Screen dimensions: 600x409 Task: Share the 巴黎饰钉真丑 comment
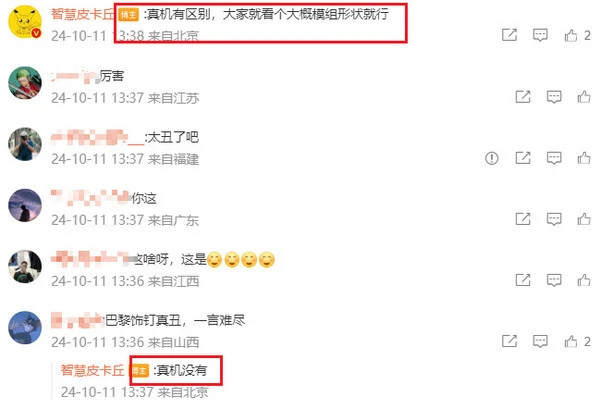(509, 341)
